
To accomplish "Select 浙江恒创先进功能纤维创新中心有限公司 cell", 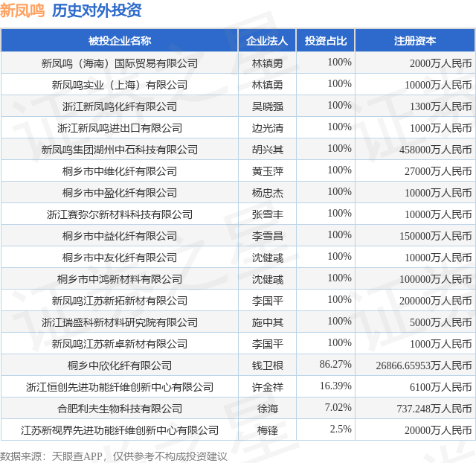I will tap(120, 387).
